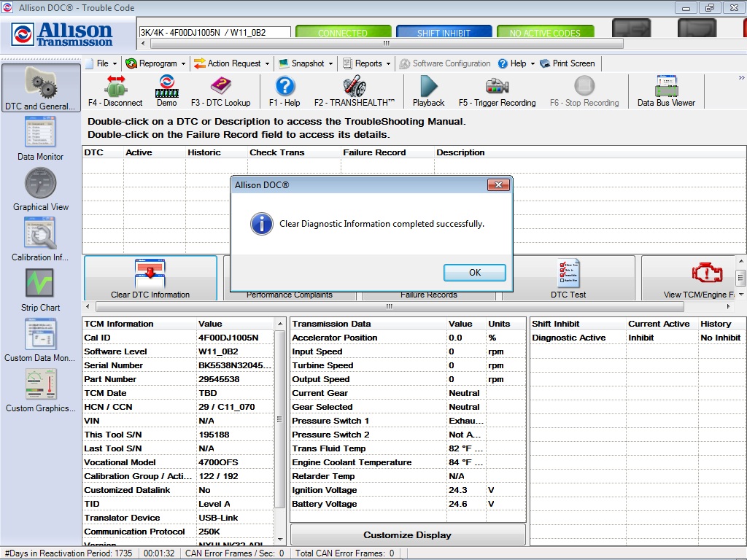Click the action buttons horizontal scrollbar
This screenshot has height=560, width=747.
click(390, 307)
